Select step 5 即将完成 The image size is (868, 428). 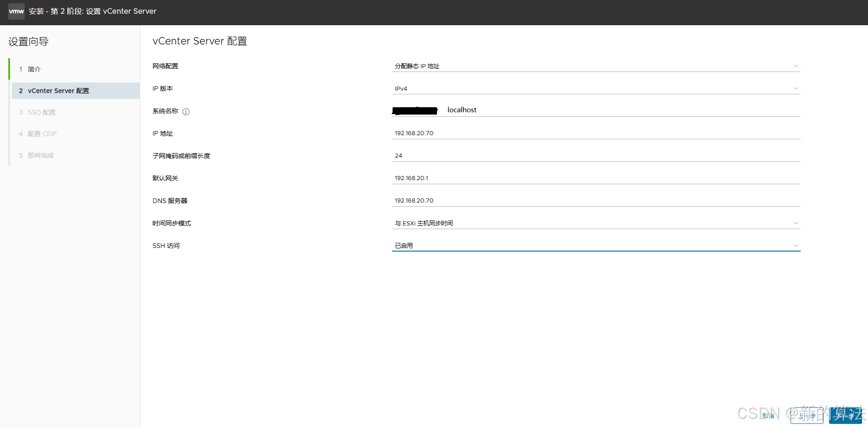76,155
